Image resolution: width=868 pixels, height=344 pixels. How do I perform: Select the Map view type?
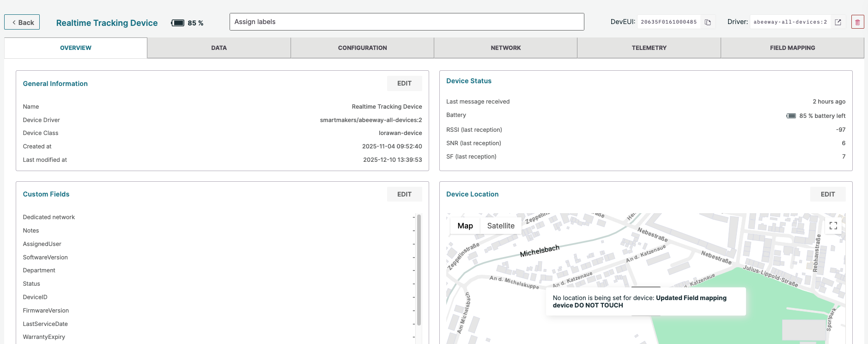click(465, 226)
